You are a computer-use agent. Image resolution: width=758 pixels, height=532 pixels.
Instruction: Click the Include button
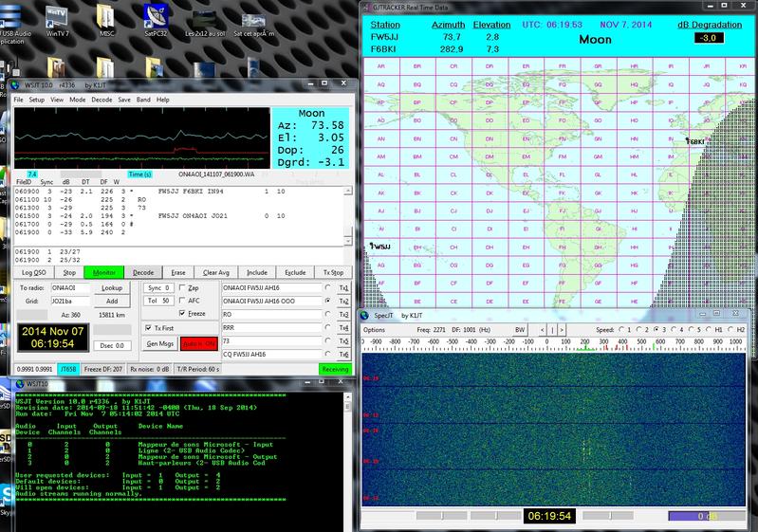click(257, 272)
